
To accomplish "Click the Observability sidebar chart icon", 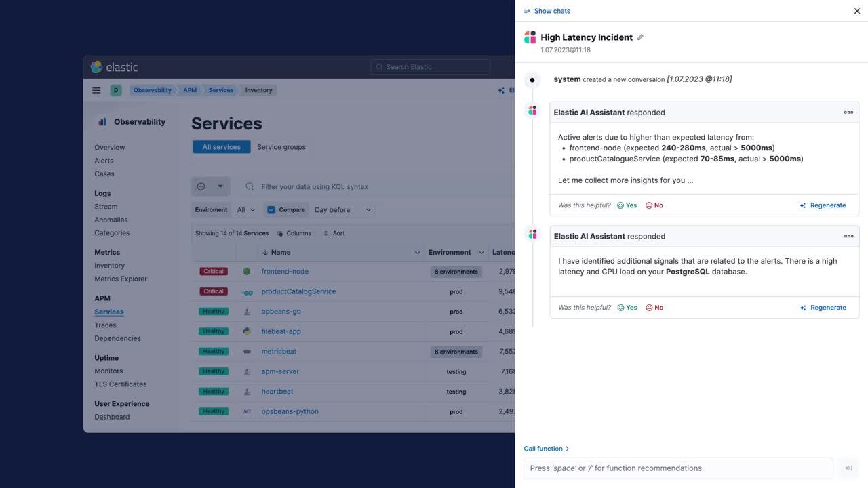I will click(x=102, y=122).
